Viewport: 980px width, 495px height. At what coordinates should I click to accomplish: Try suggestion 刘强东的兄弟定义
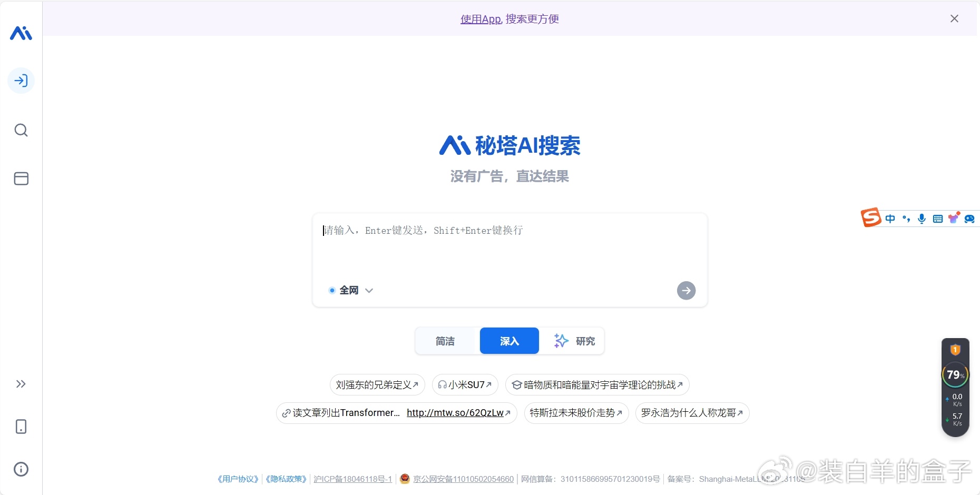pyautogui.click(x=377, y=385)
